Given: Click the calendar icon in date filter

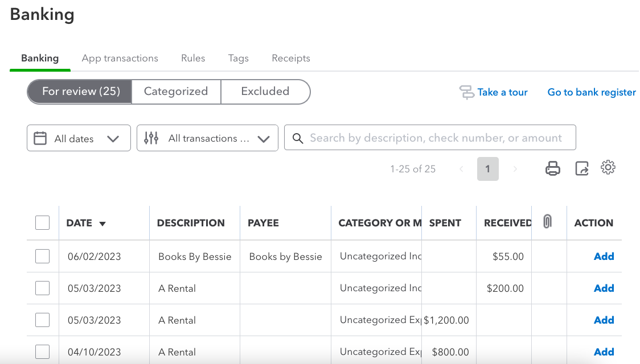Looking at the screenshot, I should (x=40, y=138).
